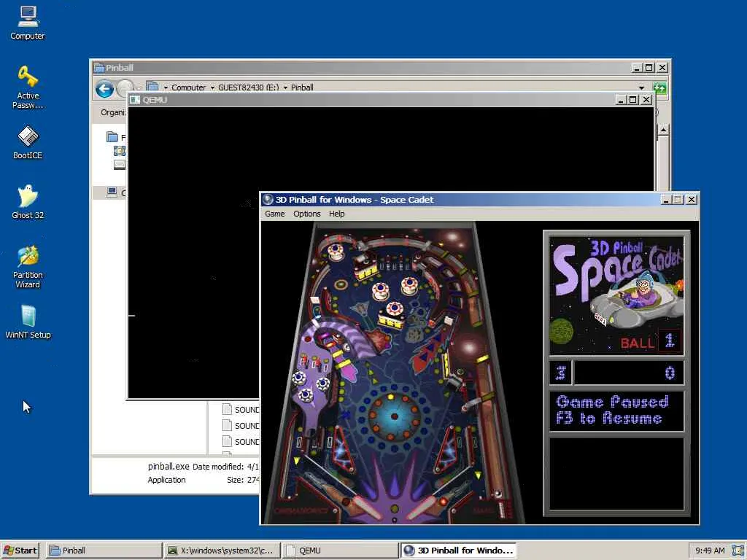Launch Ghost 32 from the desktop
Viewport: 747px width, 560px height.
28,202
